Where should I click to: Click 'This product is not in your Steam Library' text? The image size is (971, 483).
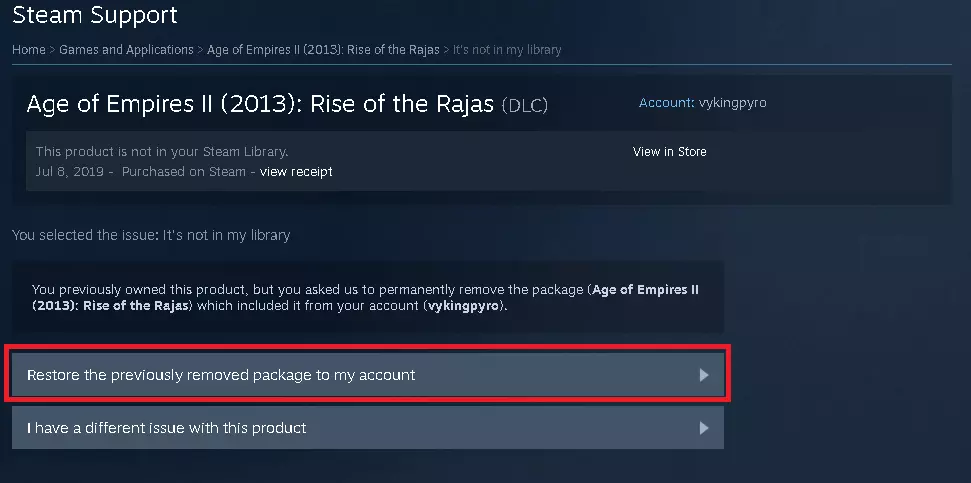tap(161, 152)
